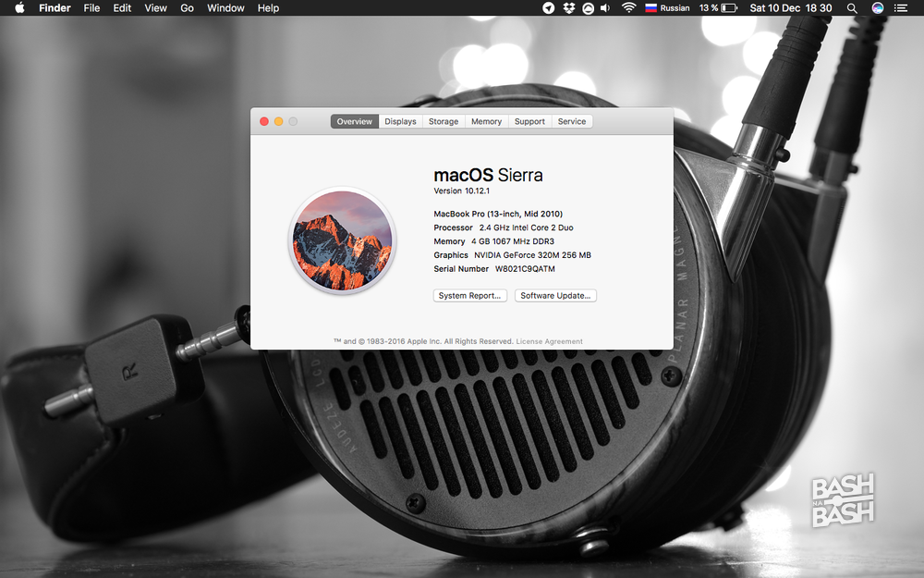Click the menu bar clock Sat 10 Dec

pos(791,7)
